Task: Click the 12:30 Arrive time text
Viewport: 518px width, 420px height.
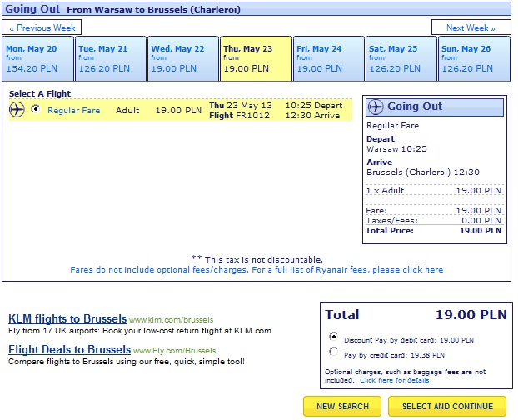Action: (312, 115)
